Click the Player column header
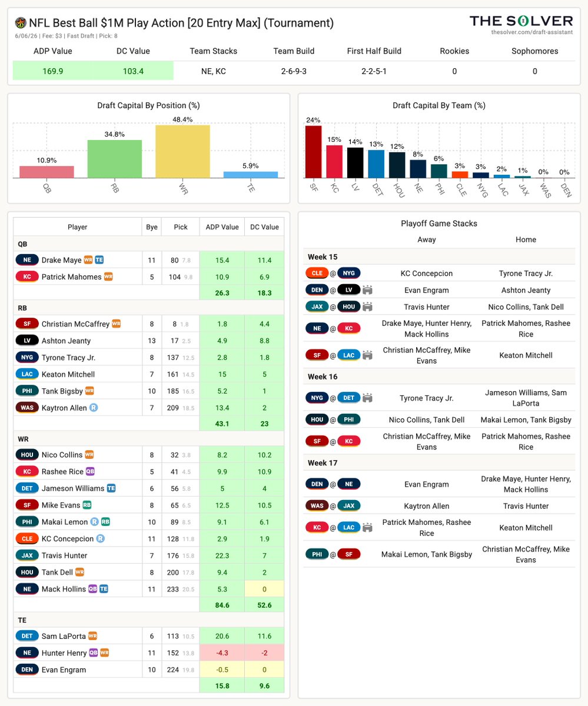 [x=78, y=227]
